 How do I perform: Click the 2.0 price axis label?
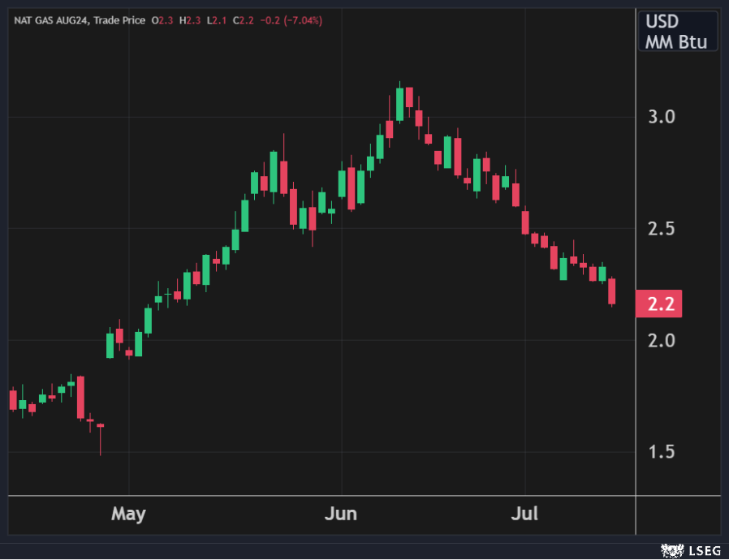pyautogui.click(x=662, y=340)
